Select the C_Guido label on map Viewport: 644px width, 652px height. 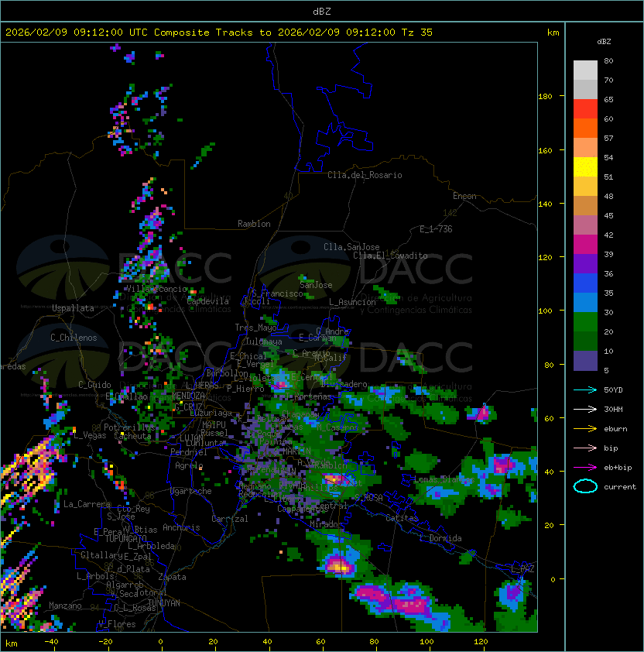[x=94, y=385]
